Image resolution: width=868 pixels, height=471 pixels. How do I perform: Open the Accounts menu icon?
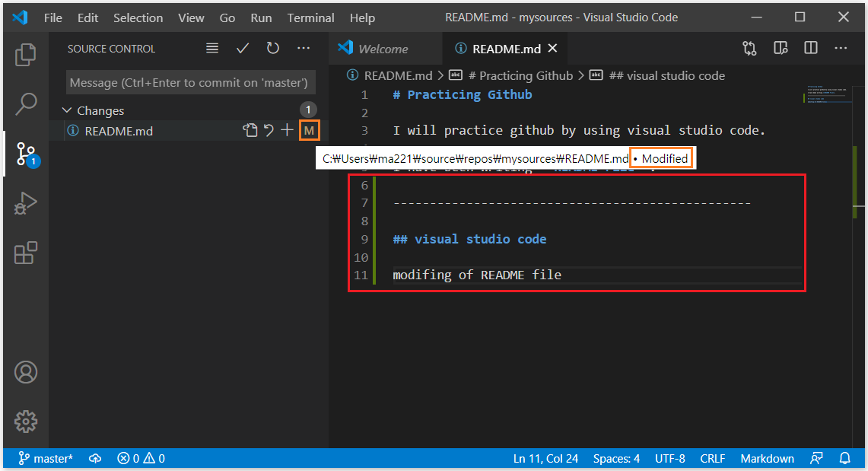pyautogui.click(x=25, y=373)
